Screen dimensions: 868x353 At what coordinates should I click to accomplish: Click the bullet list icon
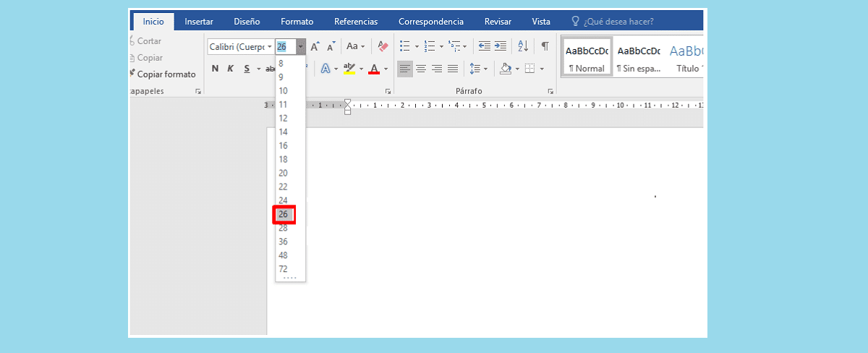click(x=405, y=46)
